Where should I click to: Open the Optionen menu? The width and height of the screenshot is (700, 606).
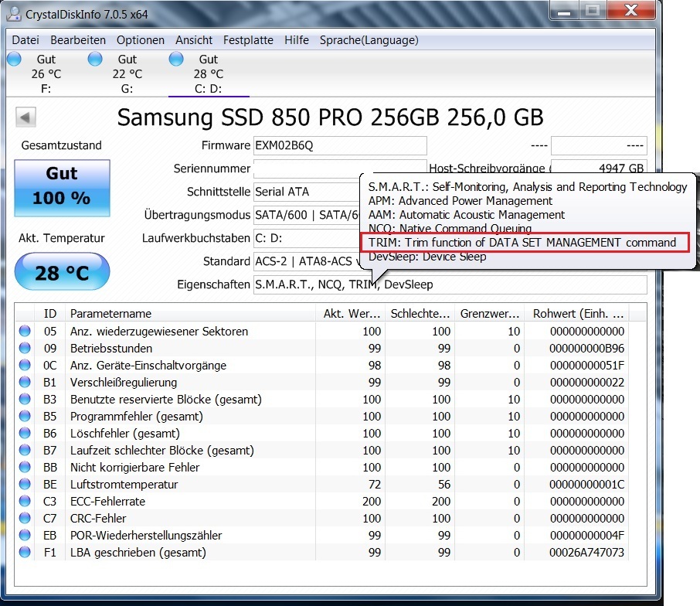pos(140,40)
